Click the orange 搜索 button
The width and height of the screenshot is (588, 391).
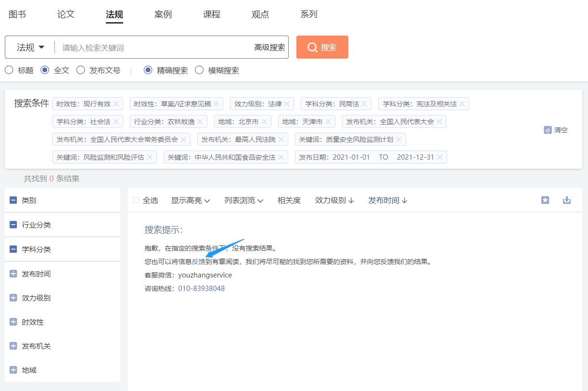[322, 47]
